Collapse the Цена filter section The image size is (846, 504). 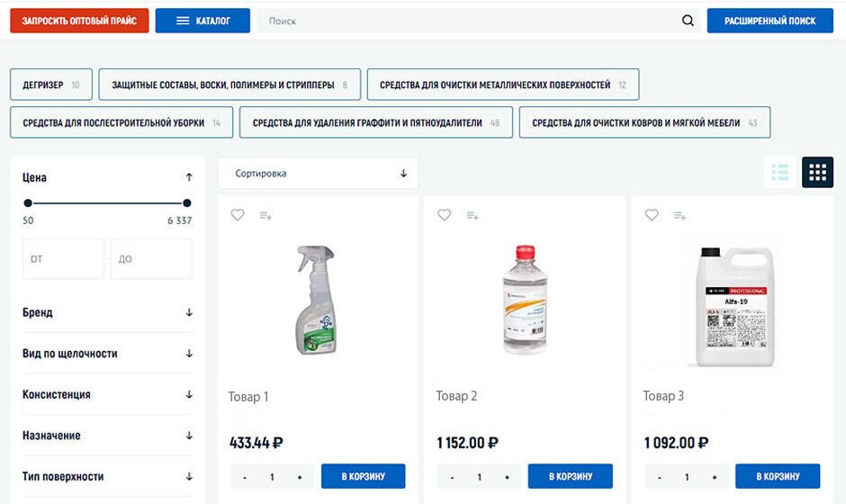coord(189,178)
